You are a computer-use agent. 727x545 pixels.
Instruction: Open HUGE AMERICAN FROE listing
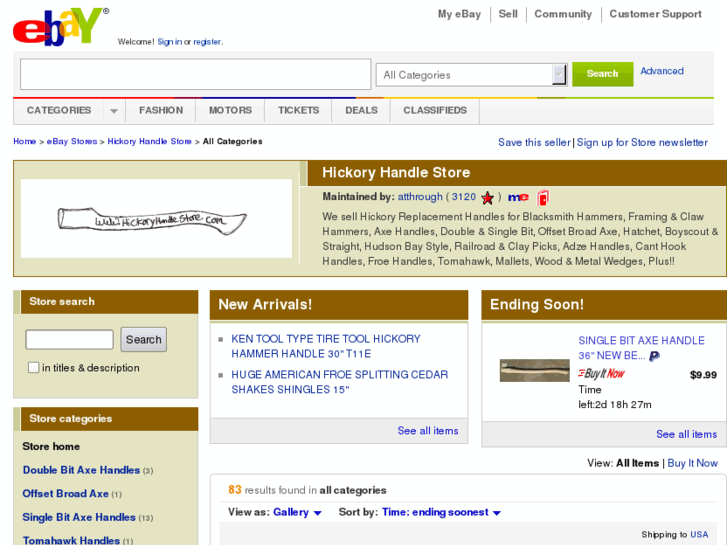coord(340,382)
